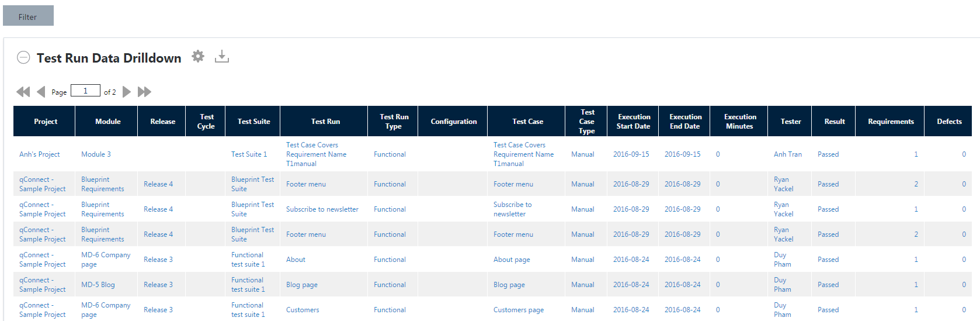This screenshot has height=321, width=980.
Task: Open the Customers page test case
Action: pyautogui.click(x=518, y=310)
